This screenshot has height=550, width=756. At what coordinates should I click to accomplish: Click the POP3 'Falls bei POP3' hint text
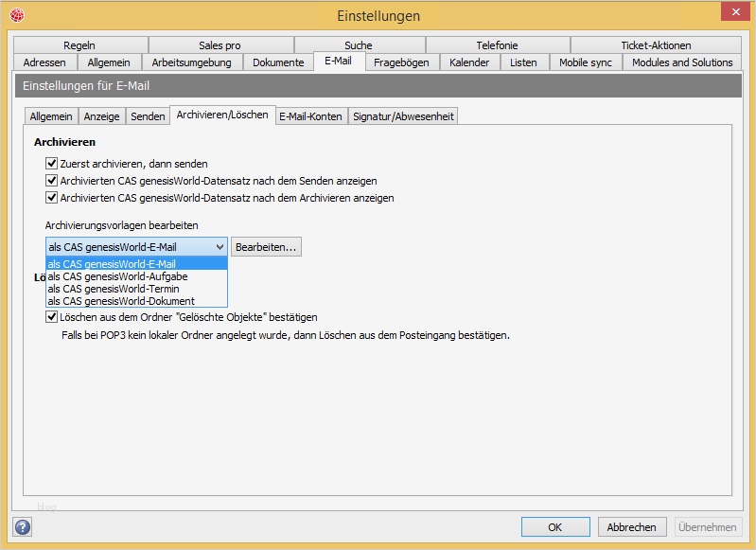click(286, 335)
